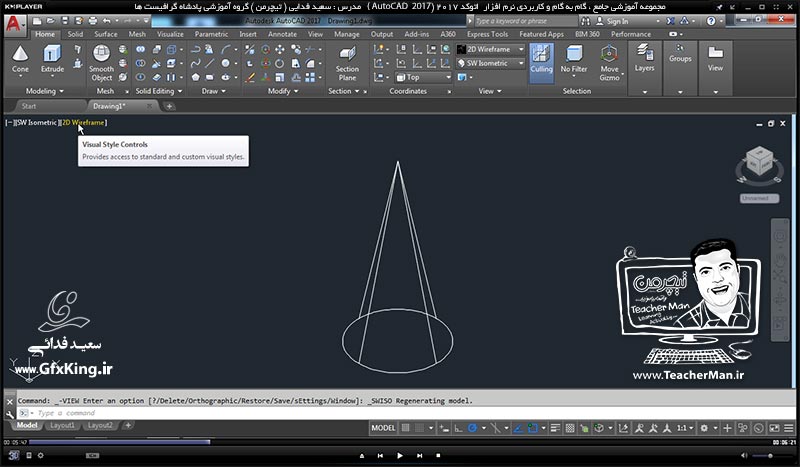800x467 pixels.
Task: Open the SW Isometric view dropdown
Action: [491, 63]
